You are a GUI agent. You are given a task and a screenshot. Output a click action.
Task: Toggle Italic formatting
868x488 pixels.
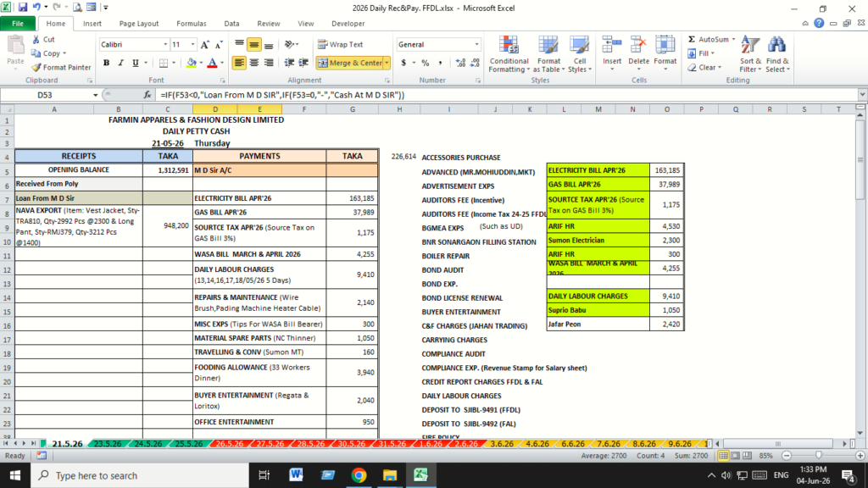[x=120, y=63]
